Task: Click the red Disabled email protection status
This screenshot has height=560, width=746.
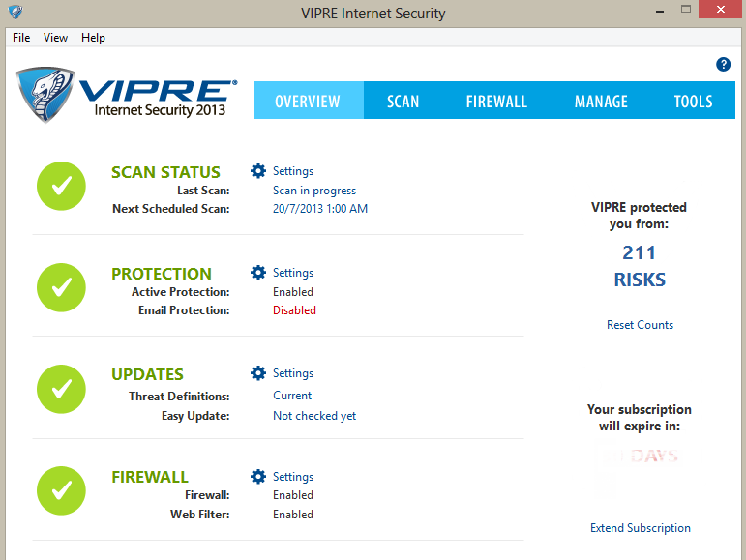Action: point(294,310)
